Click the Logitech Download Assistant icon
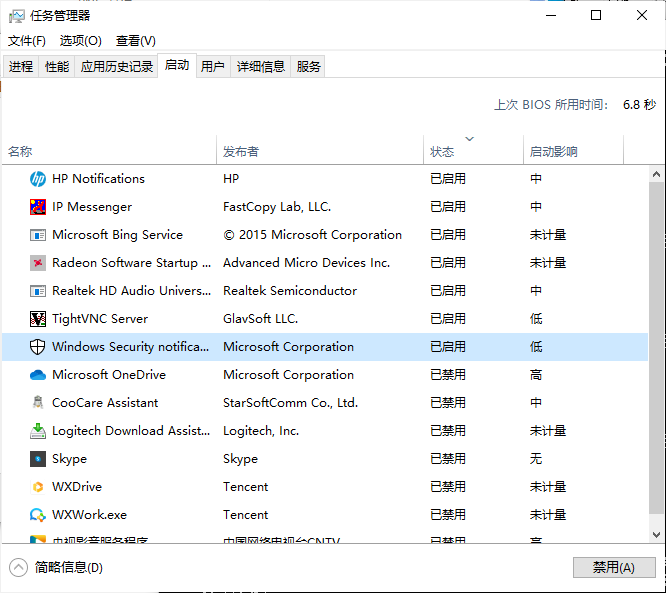Screen dimensions: 666x593 (38, 431)
